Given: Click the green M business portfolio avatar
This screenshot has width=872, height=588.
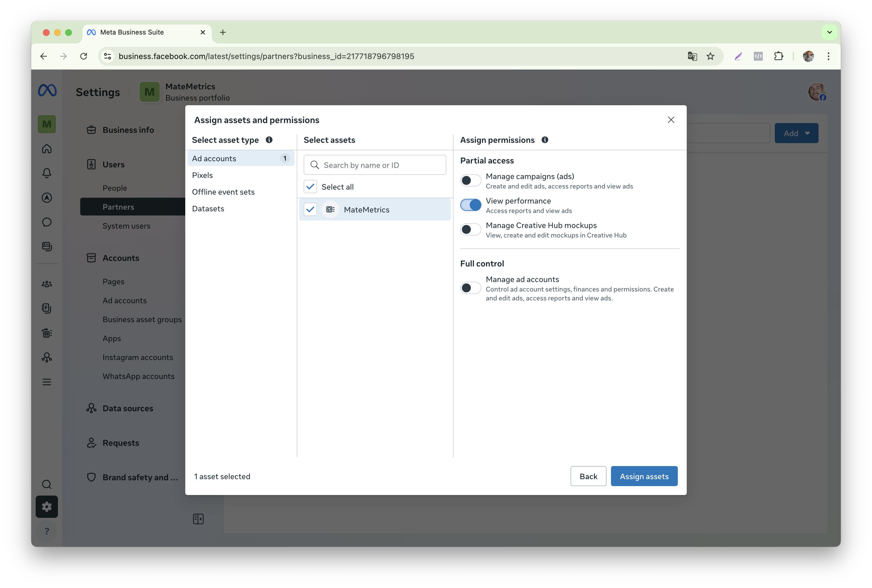Looking at the screenshot, I should [150, 92].
